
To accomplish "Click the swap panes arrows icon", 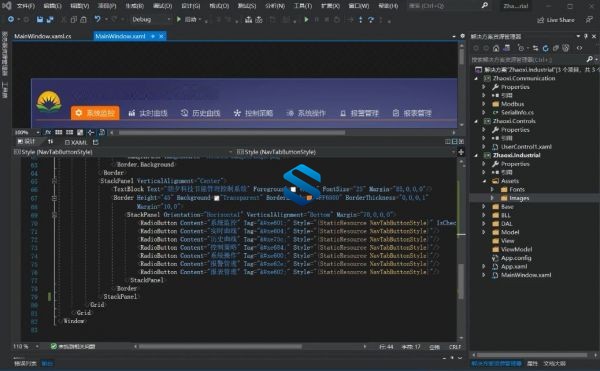I will [51, 142].
